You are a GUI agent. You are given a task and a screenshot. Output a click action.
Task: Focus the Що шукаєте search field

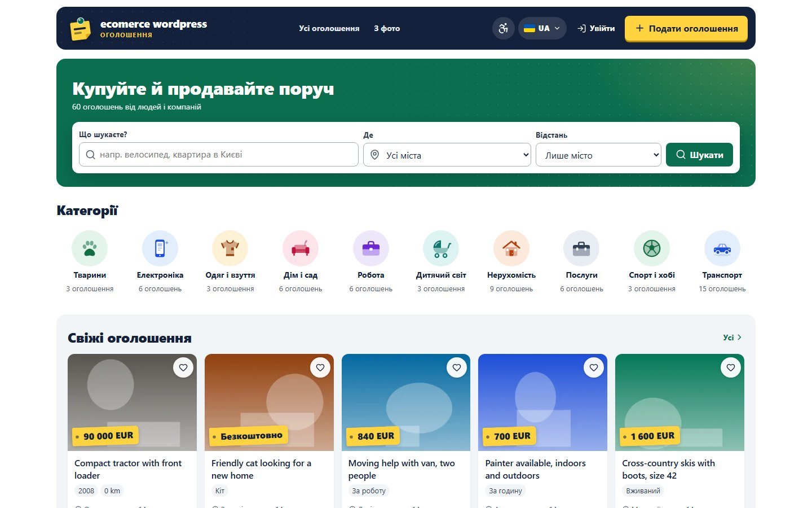coord(219,155)
